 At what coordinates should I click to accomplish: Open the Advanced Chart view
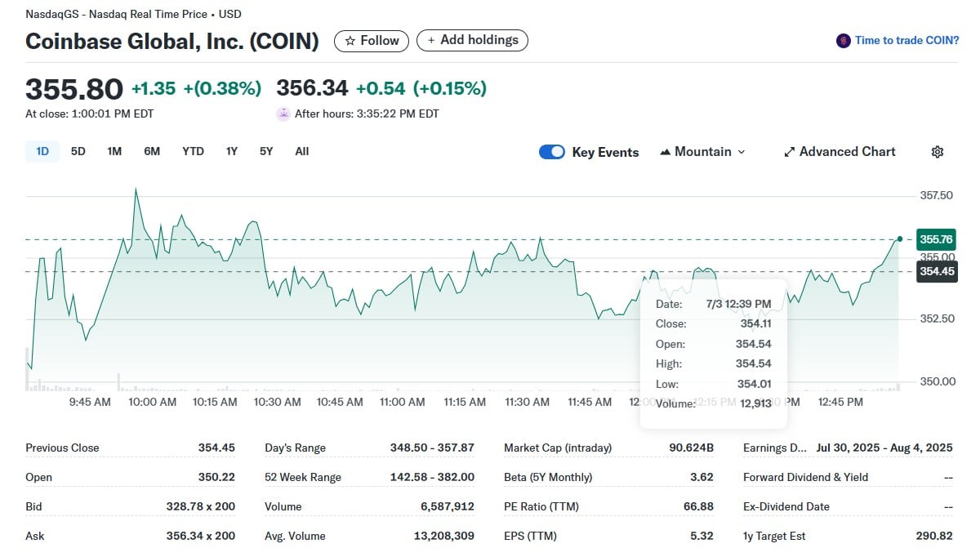[x=840, y=152]
